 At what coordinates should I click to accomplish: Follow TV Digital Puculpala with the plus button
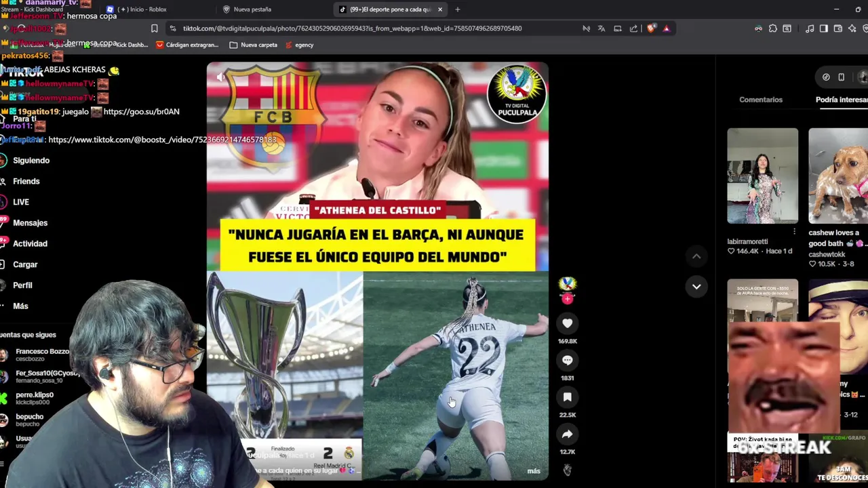(x=568, y=298)
